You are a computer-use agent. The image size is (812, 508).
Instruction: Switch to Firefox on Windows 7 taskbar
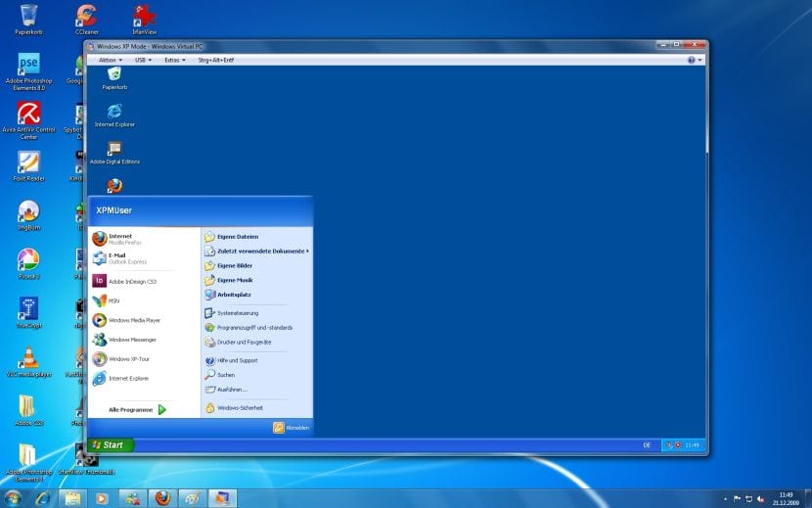[162, 498]
